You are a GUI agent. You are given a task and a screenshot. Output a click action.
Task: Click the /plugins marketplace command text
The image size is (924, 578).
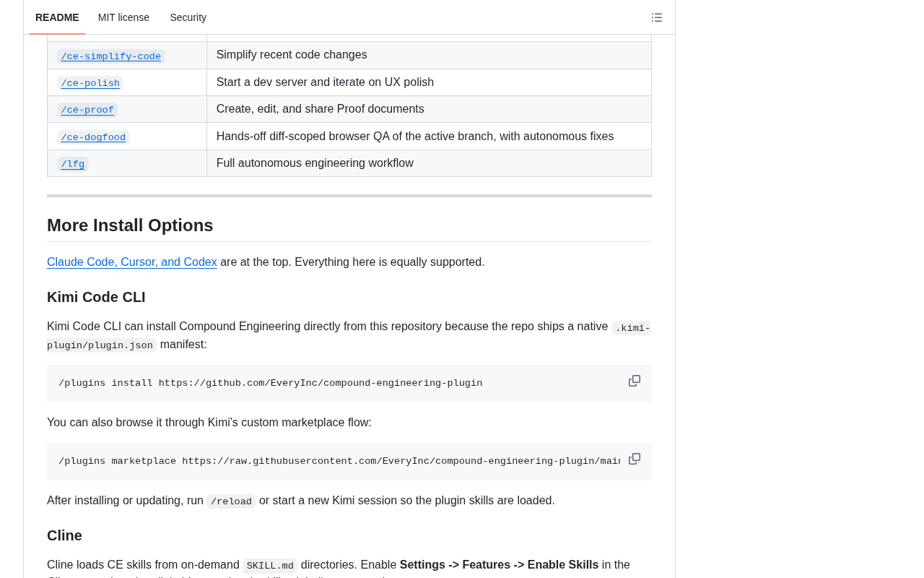(339, 462)
